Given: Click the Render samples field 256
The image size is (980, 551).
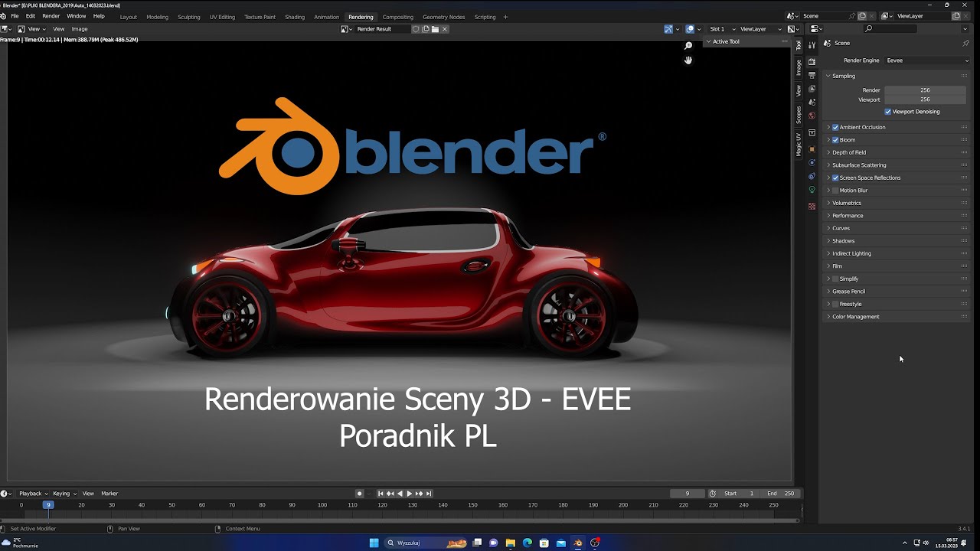Looking at the screenshot, I should click(x=925, y=90).
